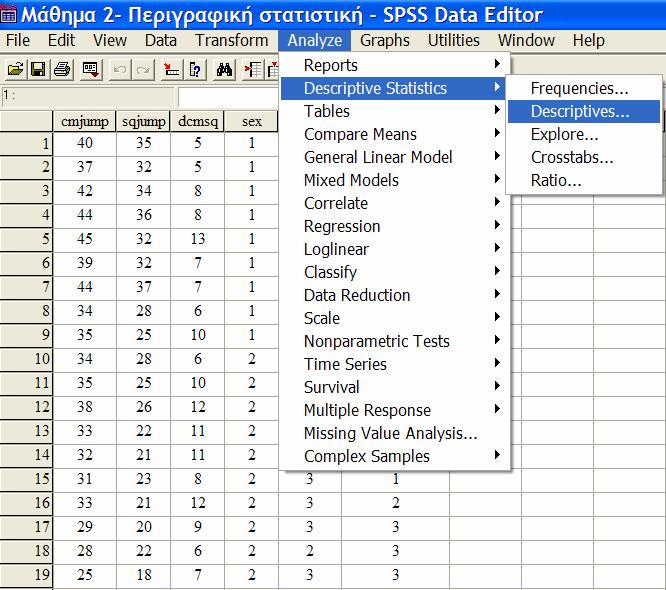
Task: Click dcmsq cell in row 17 showing 9
Action: point(198,527)
